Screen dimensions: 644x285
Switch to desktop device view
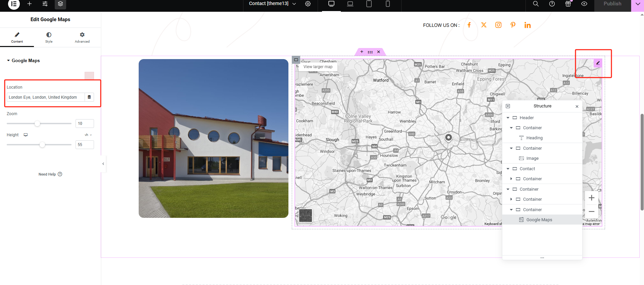tap(331, 4)
